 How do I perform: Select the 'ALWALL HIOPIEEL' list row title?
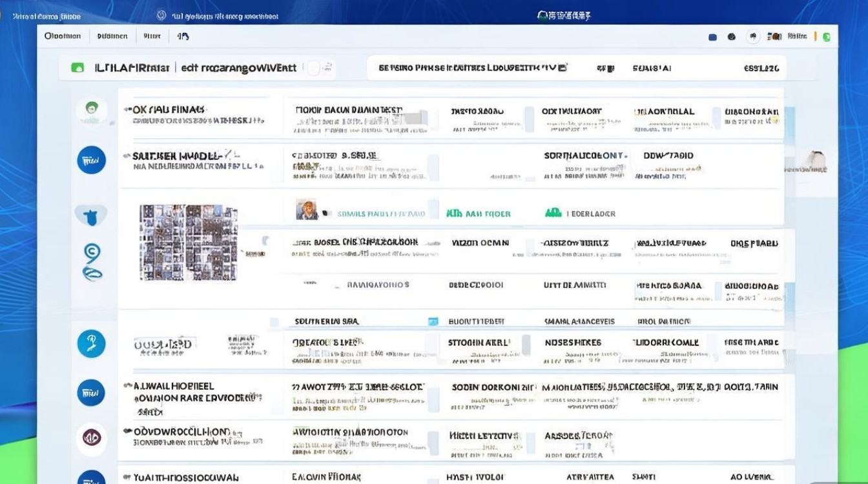(174, 386)
